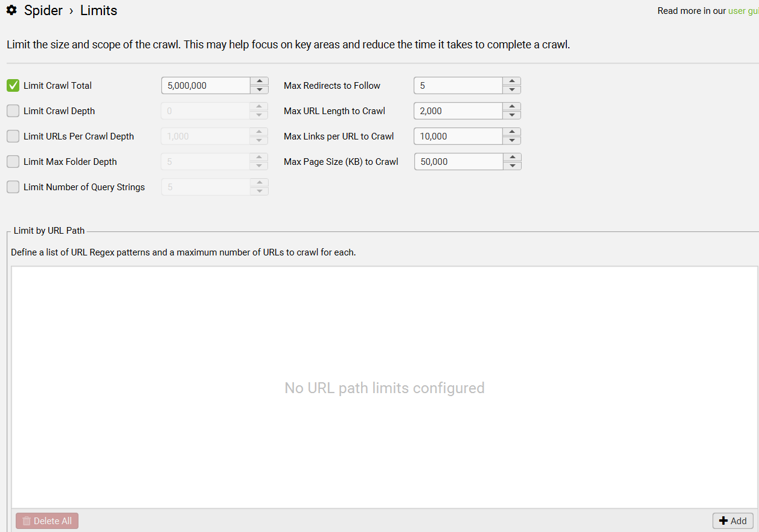The width and height of the screenshot is (759, 532).
Task: Select the Limit Crawl Total input field
Action: coord(206,86)
